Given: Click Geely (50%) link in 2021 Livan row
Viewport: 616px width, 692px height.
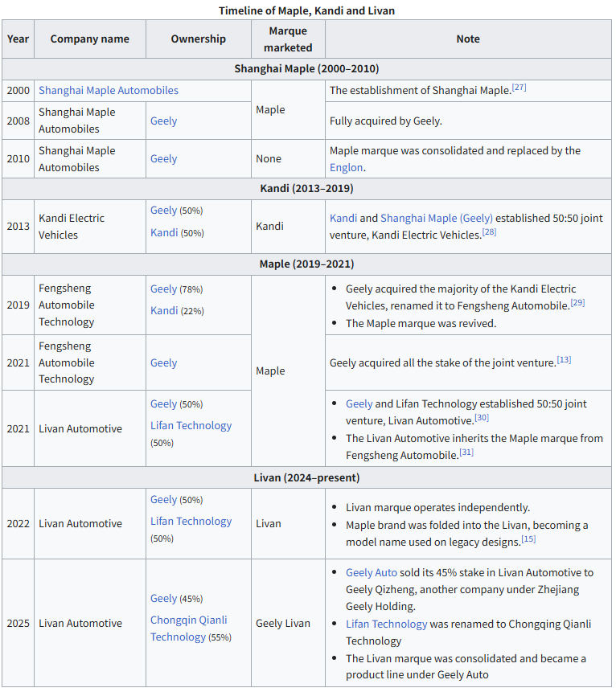Looking at the screenshot, I should pyautogui.click(x=163, y=404).
